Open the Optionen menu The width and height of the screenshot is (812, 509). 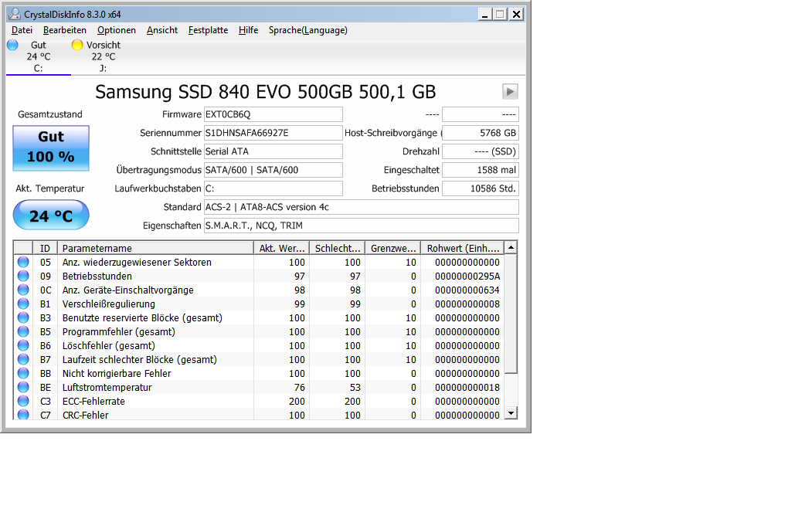click(117, 30)
